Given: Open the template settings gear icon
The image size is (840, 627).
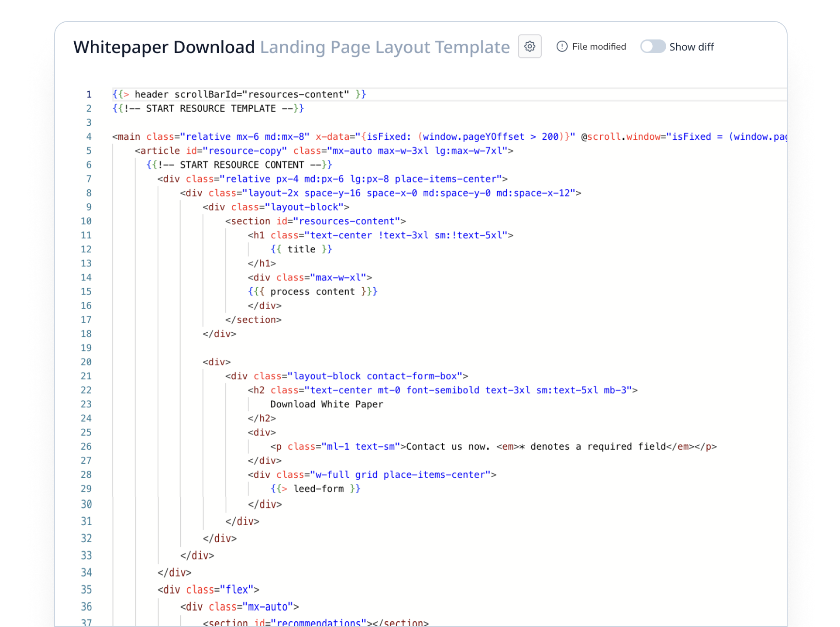Looking at the screenshot, I should point(529,46).
